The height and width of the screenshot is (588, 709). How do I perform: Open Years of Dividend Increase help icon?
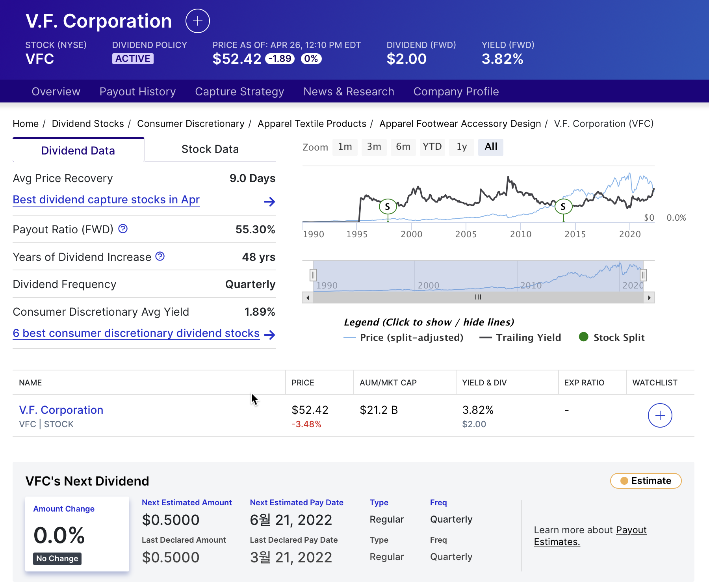160,257
